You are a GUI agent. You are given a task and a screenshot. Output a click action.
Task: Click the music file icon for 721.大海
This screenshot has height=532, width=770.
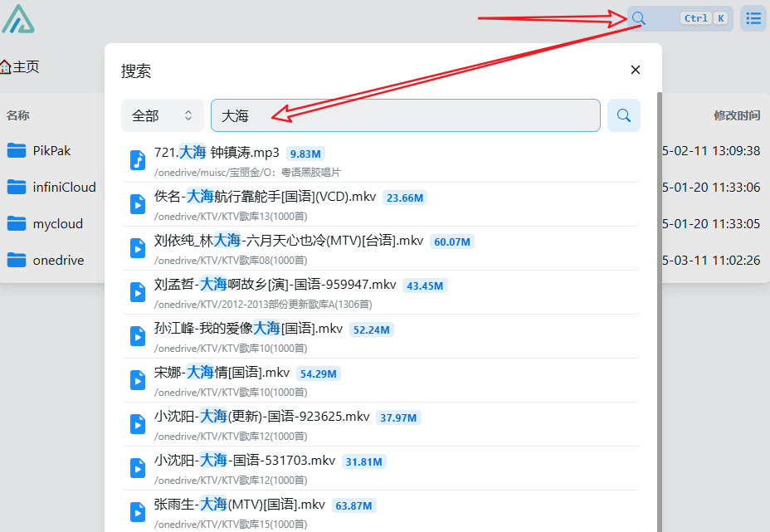point(138,160)
